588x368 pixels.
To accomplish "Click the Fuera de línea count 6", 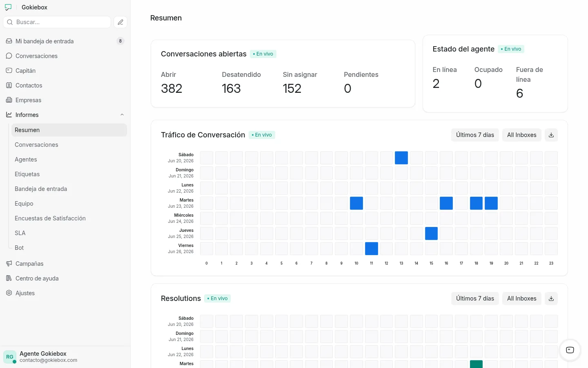I will click(520, 94).
